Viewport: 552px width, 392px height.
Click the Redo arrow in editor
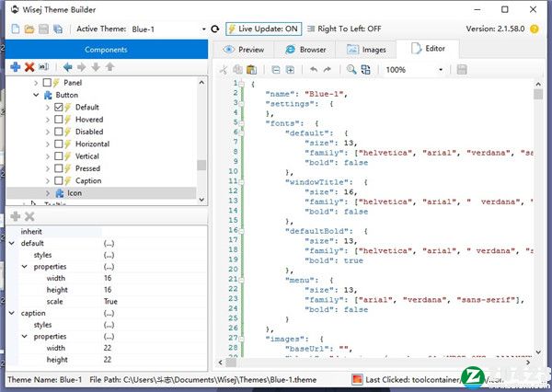click(328, 69)
